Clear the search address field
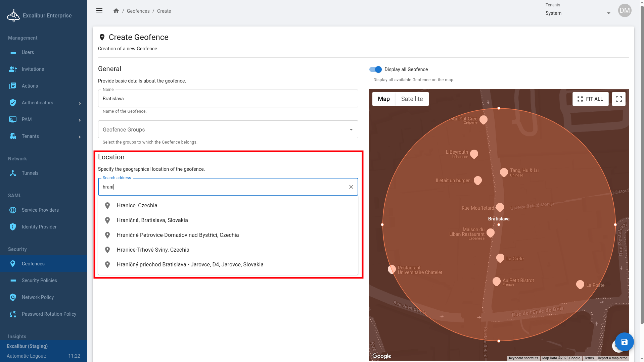 pyautogui.click(x=351, y=187)
